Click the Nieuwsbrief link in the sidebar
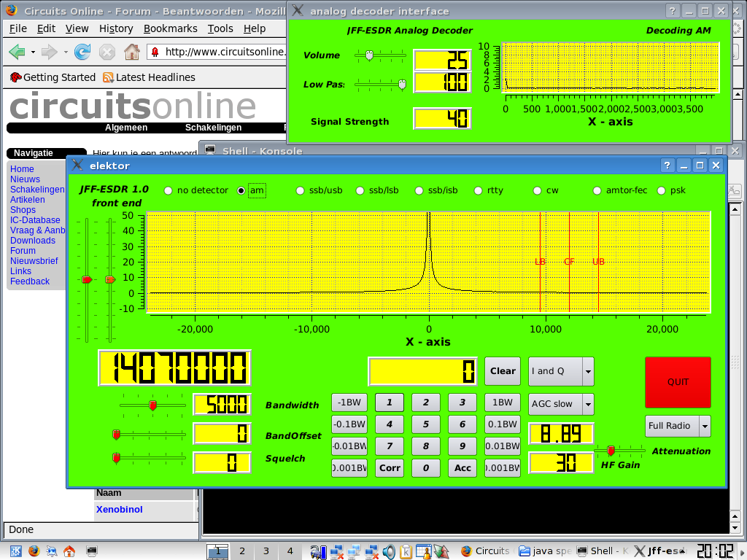Image resolution: width=747 pixels, height=560 pixels. click(x=34, y=261)
